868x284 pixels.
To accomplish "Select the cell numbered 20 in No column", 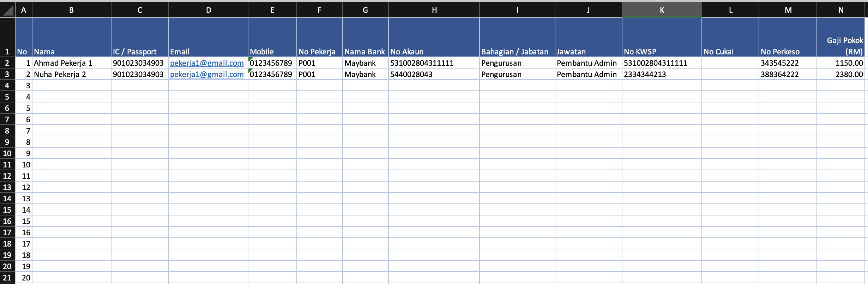I will click(x=24, y=278).
